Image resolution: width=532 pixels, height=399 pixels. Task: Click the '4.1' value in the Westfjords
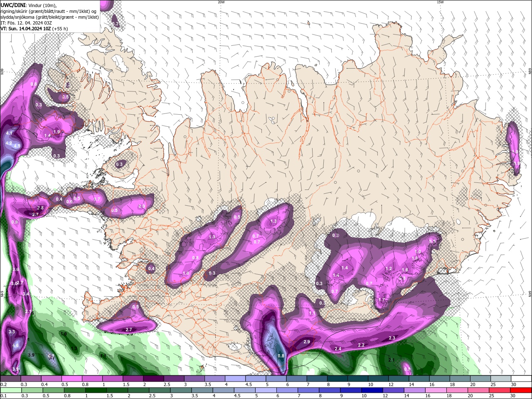(x=9, y=133)
